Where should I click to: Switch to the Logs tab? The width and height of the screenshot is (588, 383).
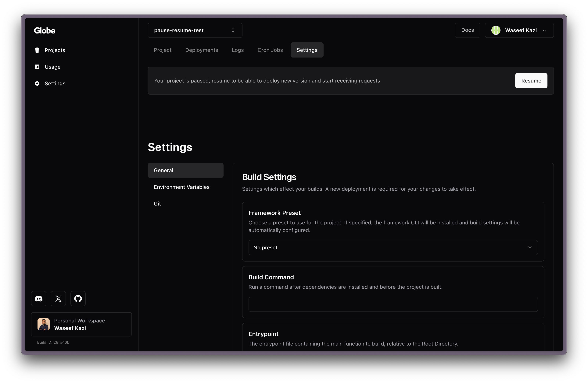coord(237,50)
